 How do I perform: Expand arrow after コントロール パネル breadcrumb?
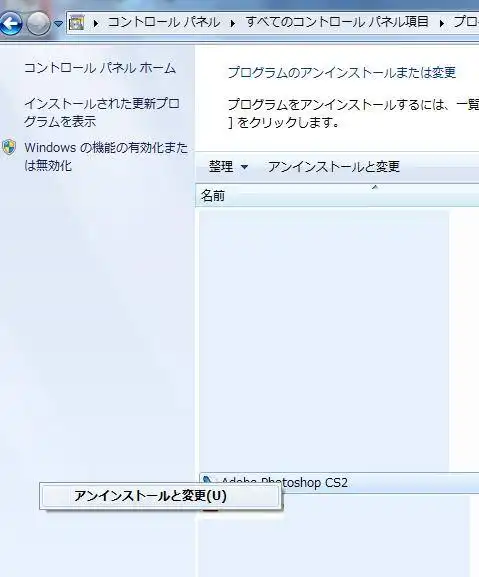click(233, 24)
